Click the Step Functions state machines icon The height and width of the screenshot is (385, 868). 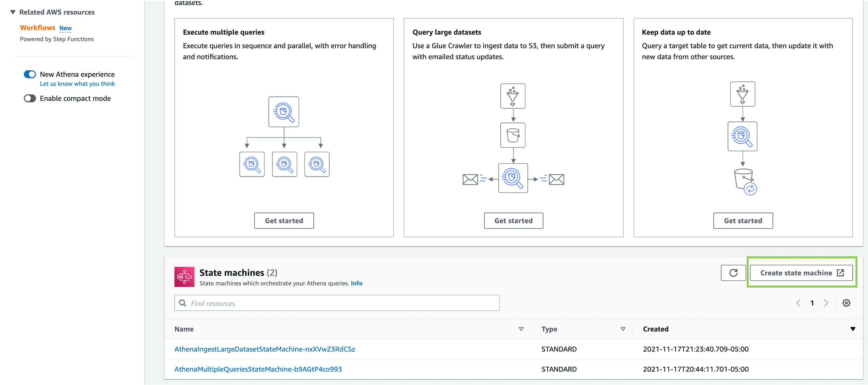184,277
